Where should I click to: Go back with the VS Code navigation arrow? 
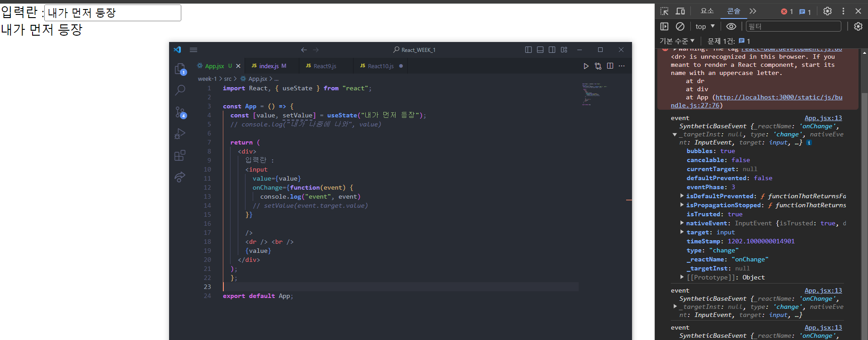click(304, 50)
